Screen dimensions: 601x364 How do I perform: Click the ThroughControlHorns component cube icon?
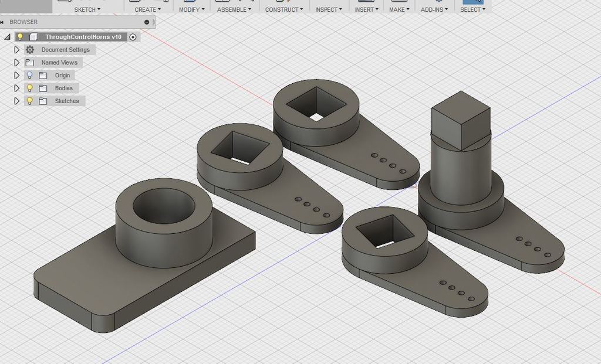[33, 37]
